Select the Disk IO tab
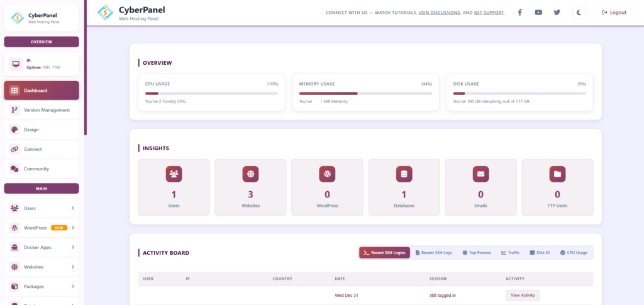 [x=540, y=253]
